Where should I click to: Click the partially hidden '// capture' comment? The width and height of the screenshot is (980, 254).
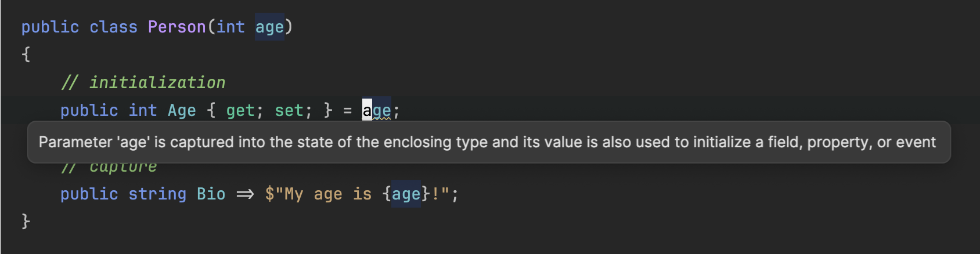pos(109,168)
